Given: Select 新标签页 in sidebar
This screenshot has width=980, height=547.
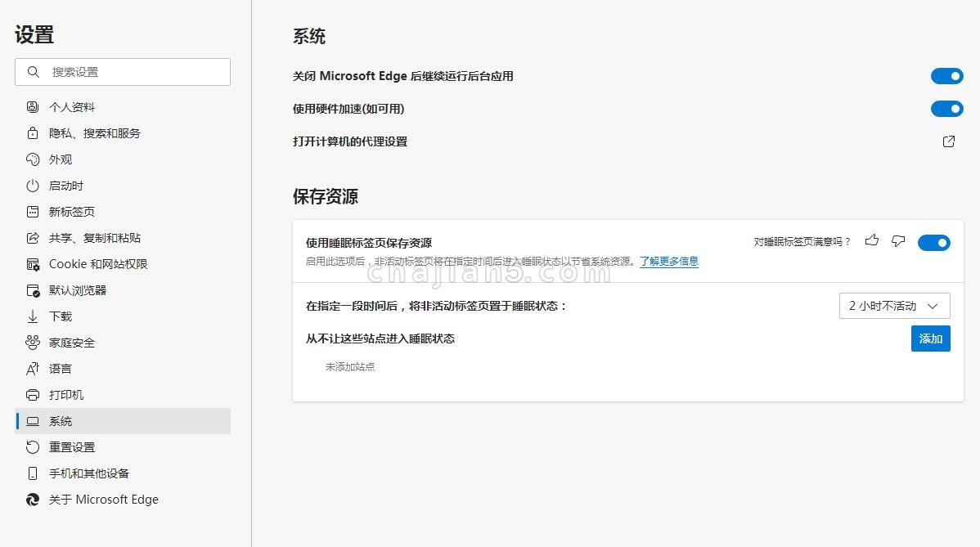Looking at the screenshot, I should (x=123, y=212).
